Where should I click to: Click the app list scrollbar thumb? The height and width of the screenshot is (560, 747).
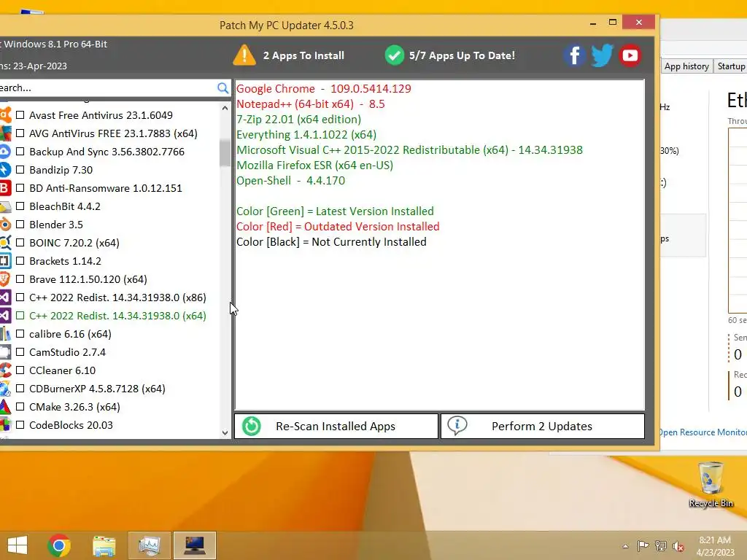click(225, 153)
